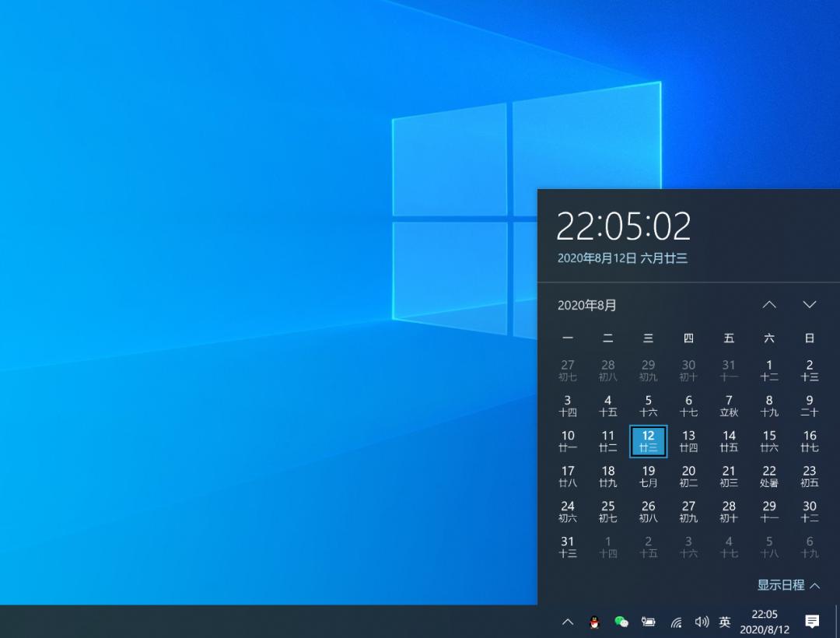Screen dimensions: 840x638
Task: Select August 22 marked 处暑
Action: tap(768, 476)
